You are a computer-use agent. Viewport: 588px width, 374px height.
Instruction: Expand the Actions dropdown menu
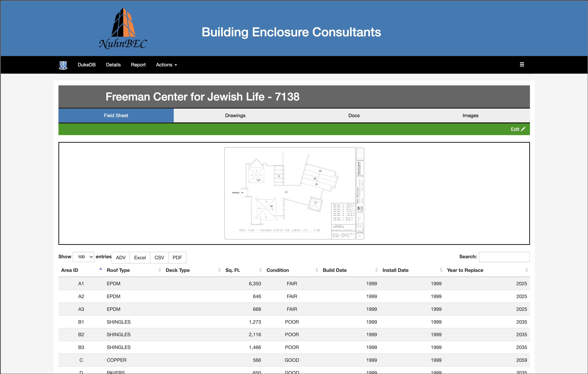(166, 65)
